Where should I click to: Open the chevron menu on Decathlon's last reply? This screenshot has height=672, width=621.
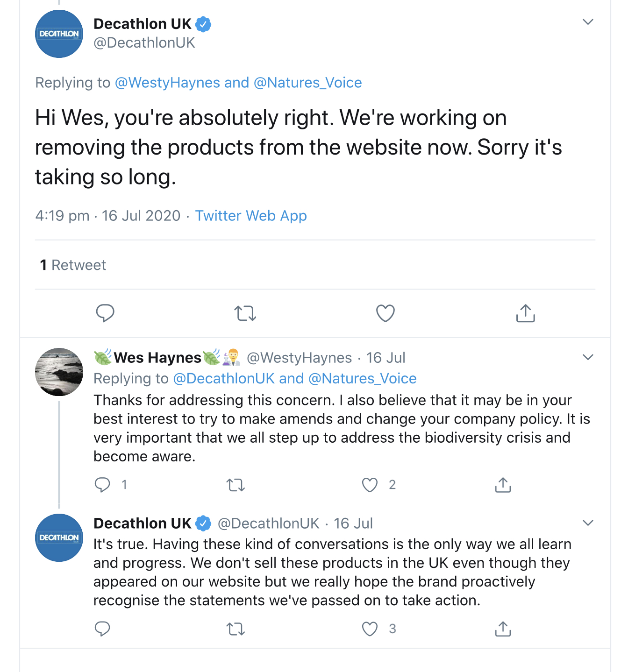point(588,523)
